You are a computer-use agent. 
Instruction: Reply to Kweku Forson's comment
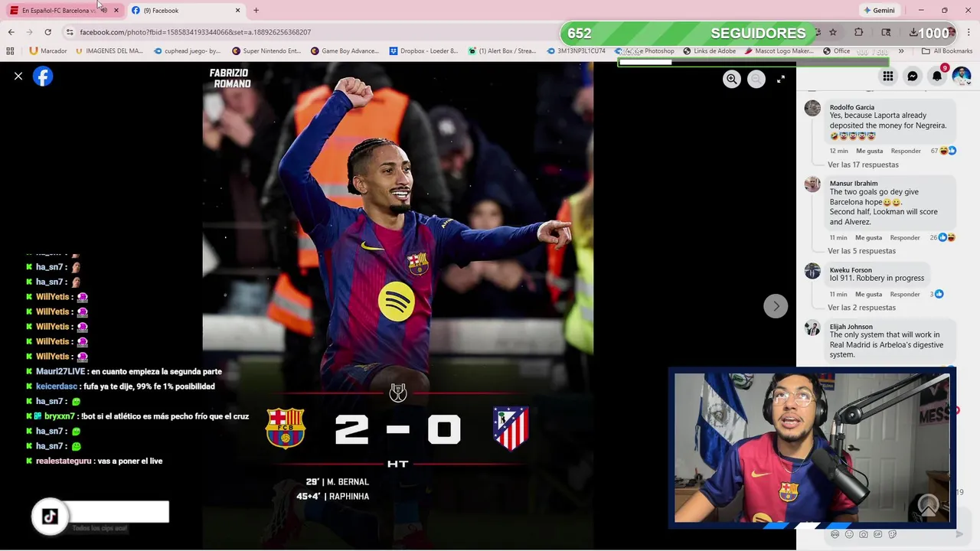905,295
